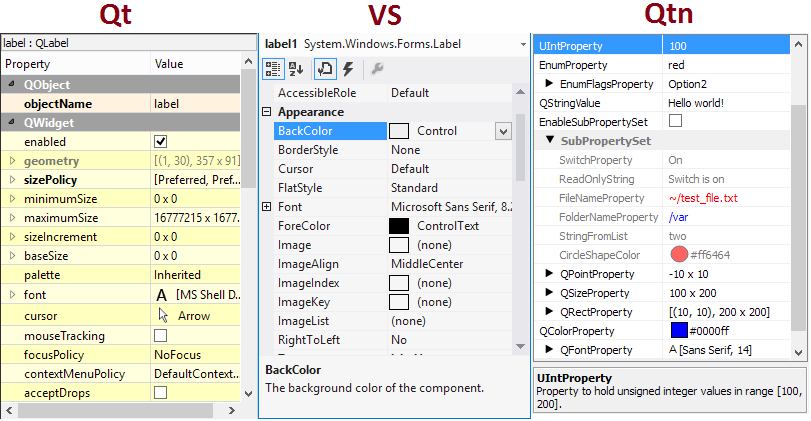Image resolution: width=811 pixels, height=421 pixels.
Task: Expand the maximumSize property
Action: [12, 218]
